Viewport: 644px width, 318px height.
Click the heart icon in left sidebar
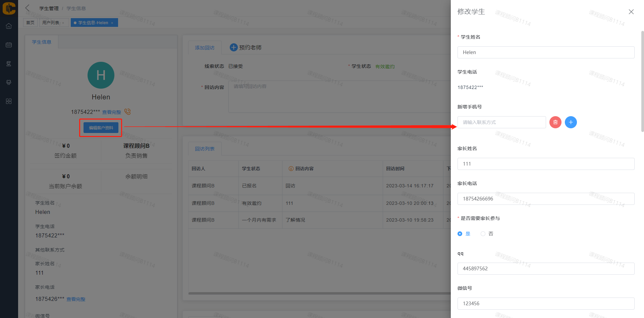pyautogui.click(x=9, y=83)
